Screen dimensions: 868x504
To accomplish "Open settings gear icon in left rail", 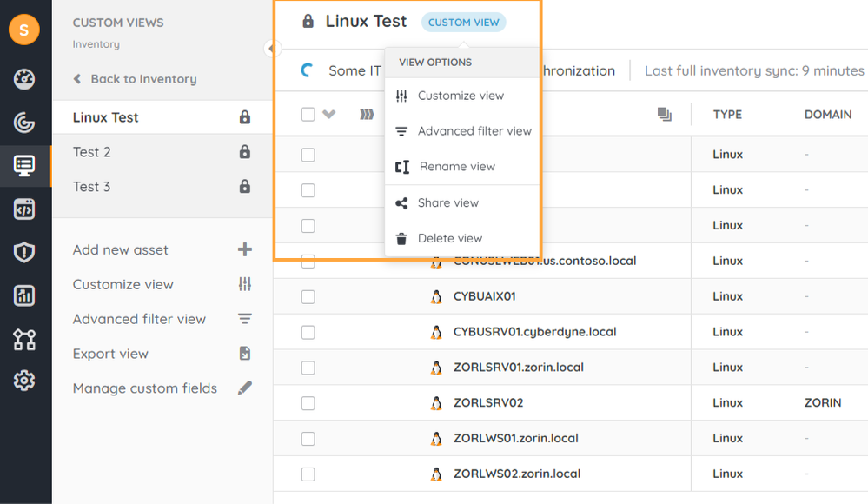I will click(24, 381).
